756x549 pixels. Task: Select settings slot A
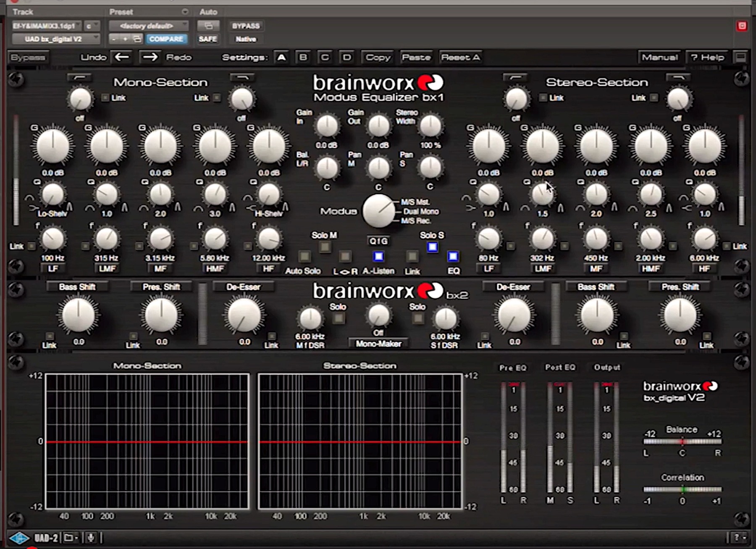(x=281, y=57)
